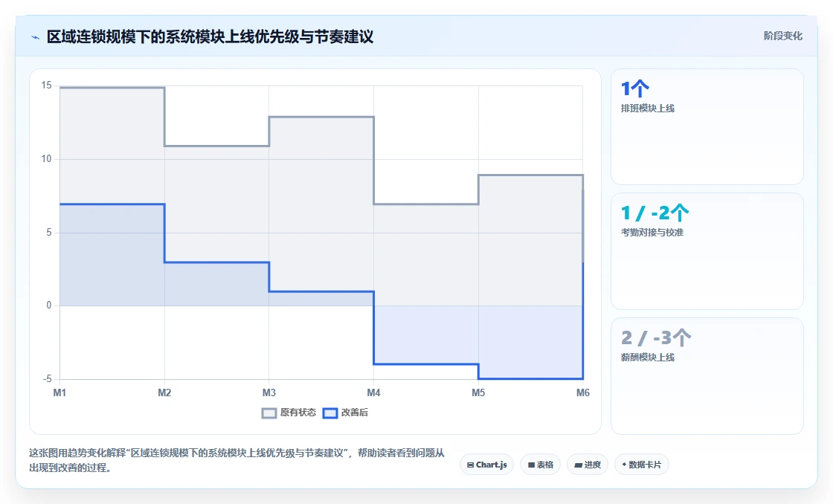833x504 pixels.
Task: Click the M6 axis label
Action: 583,392
